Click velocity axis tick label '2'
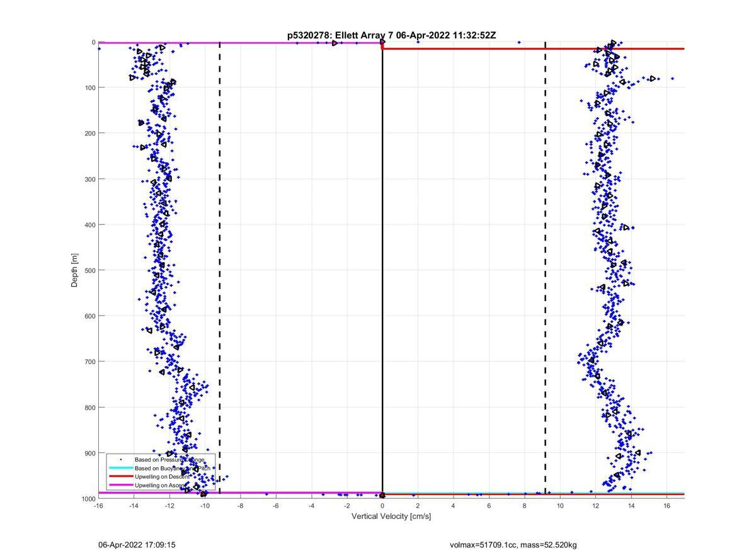This screenshot has width=756, height=560. tap(418, 506)
